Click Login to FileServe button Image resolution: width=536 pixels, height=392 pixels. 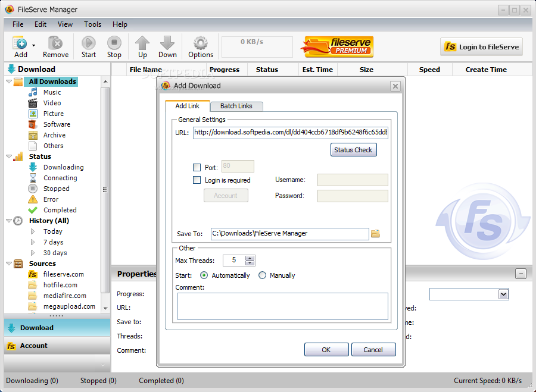pos(481,47)
